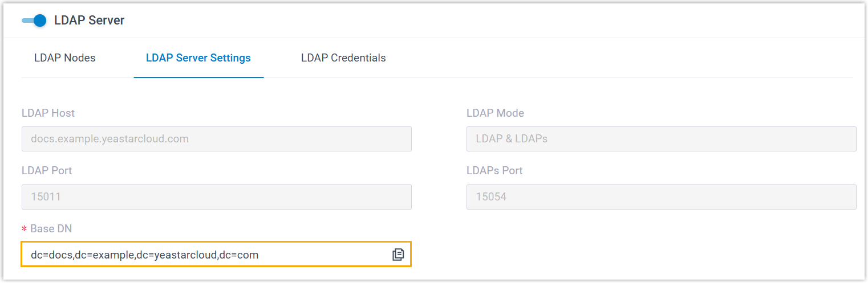This screenshot has height=283, width=868.
Task: Copy the Base DN value
Action: [x=398, y=255]
